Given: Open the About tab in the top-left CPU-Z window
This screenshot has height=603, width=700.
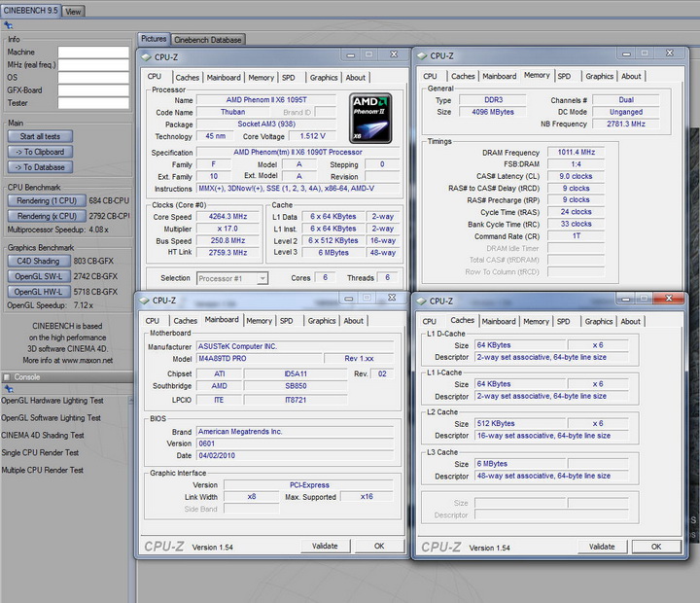Looking at the screenshot, I should 356,78.
